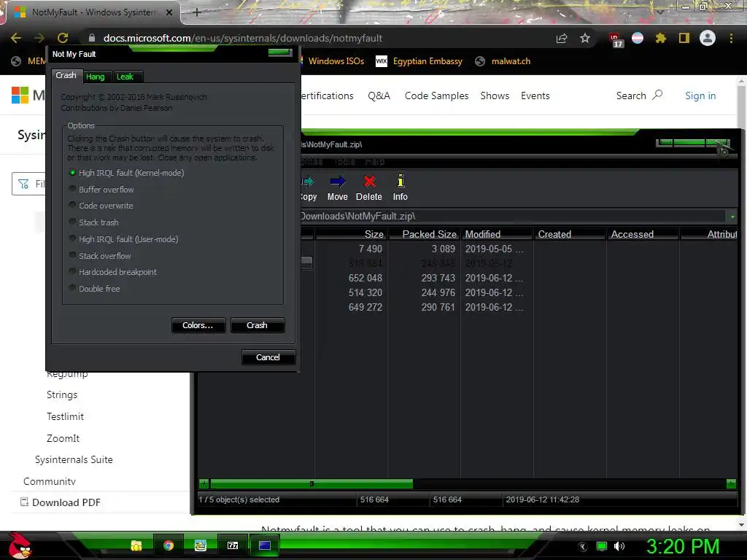Image resolution: width=747 pixels, height=560 pixels.
Task: Open a new Chrome tab
Action: click(x=197, y=12)
